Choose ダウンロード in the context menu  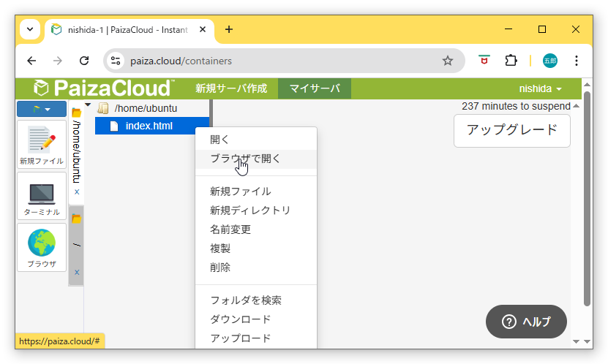pyautogui.click(x=256, y=319)
